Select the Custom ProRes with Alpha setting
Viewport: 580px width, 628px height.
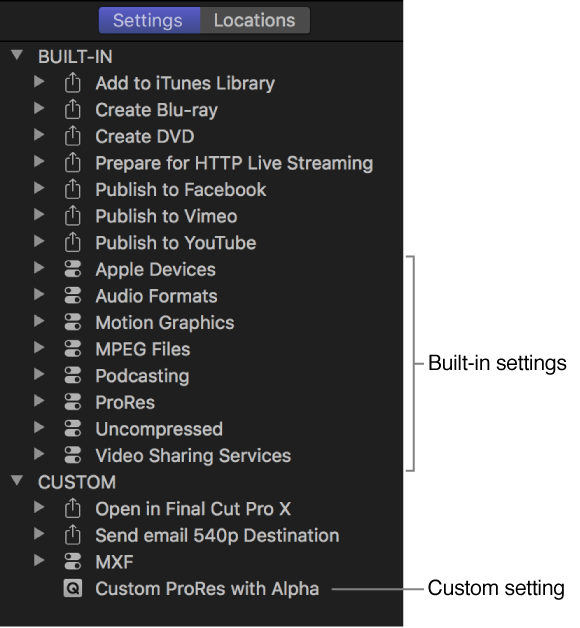201,588
